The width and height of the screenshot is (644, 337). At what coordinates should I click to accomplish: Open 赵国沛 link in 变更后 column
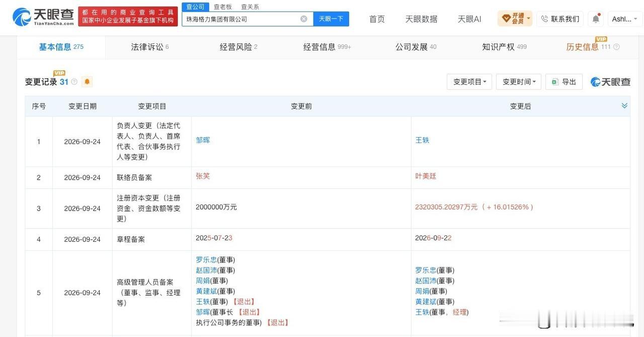tap(426, 281)
